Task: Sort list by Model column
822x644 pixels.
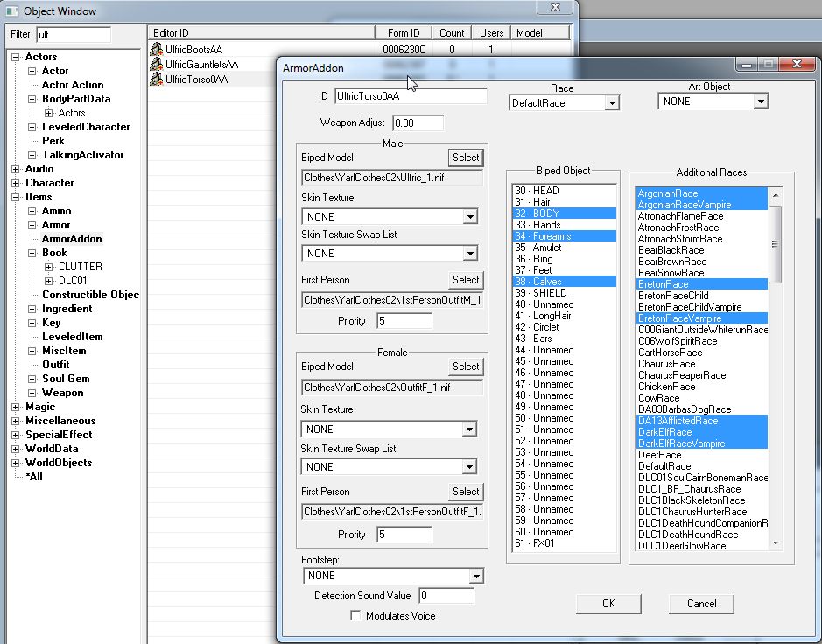Action: (540, 33)
